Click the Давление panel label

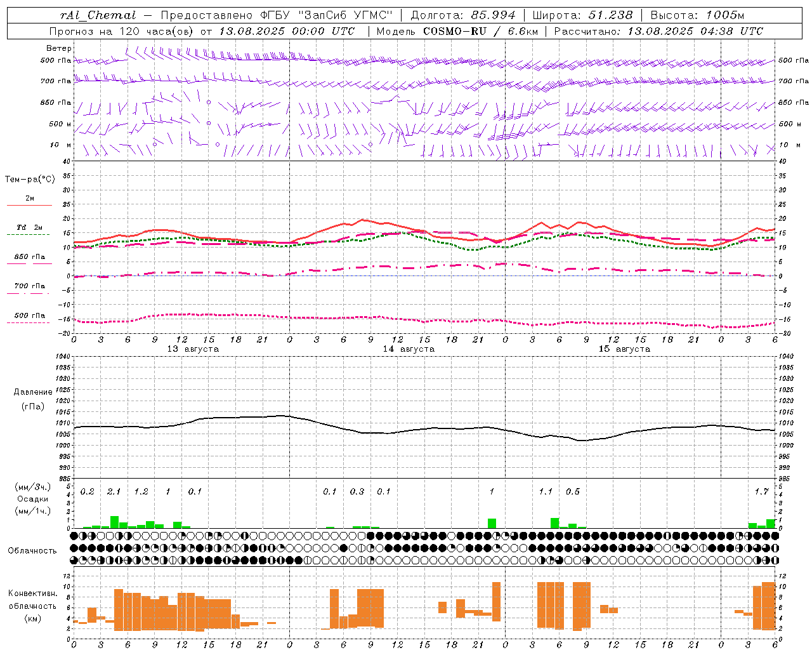[x=33, y=392]
